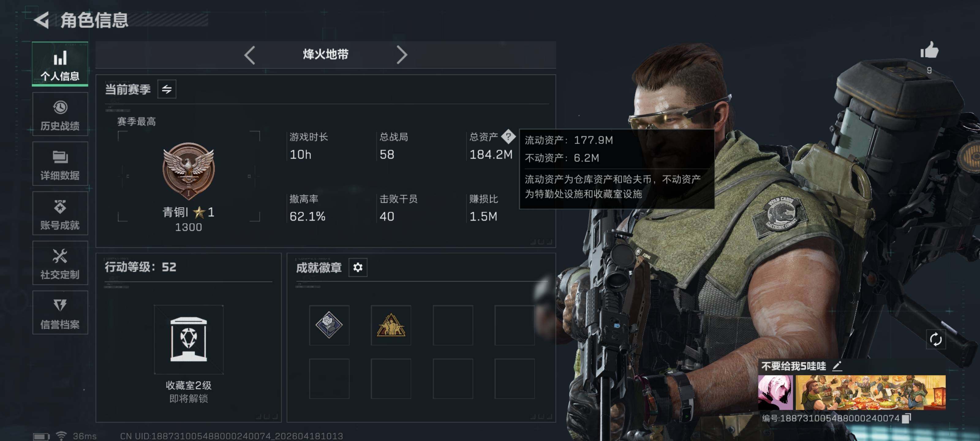Select the gold triangle achievement badge
Image resolution: width=980 pixels, height=441 pixels.
(391, 325)
